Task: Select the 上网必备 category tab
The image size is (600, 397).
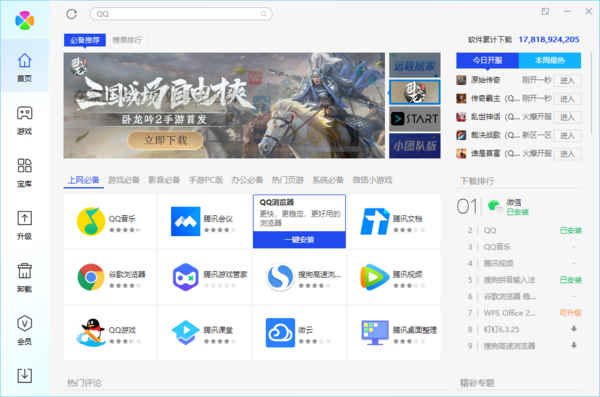Action: click(x=84, y=180)
